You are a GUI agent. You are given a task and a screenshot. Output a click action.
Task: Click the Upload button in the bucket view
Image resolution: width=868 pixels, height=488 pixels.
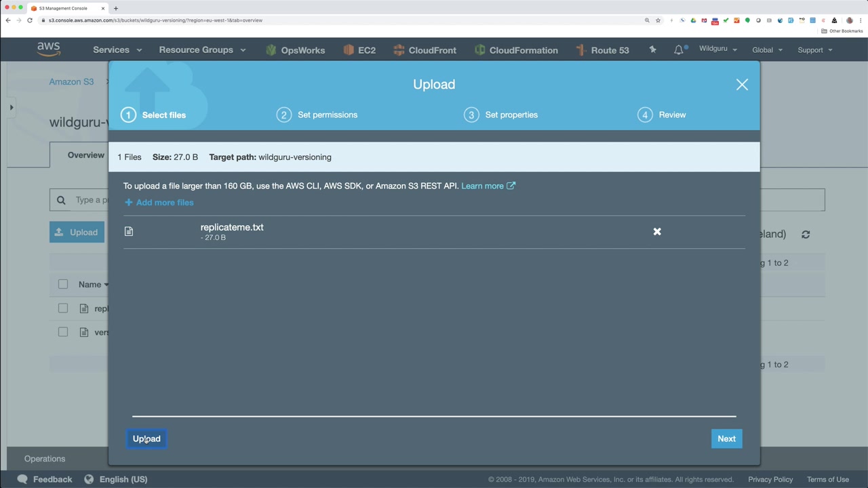click(77, 232)
